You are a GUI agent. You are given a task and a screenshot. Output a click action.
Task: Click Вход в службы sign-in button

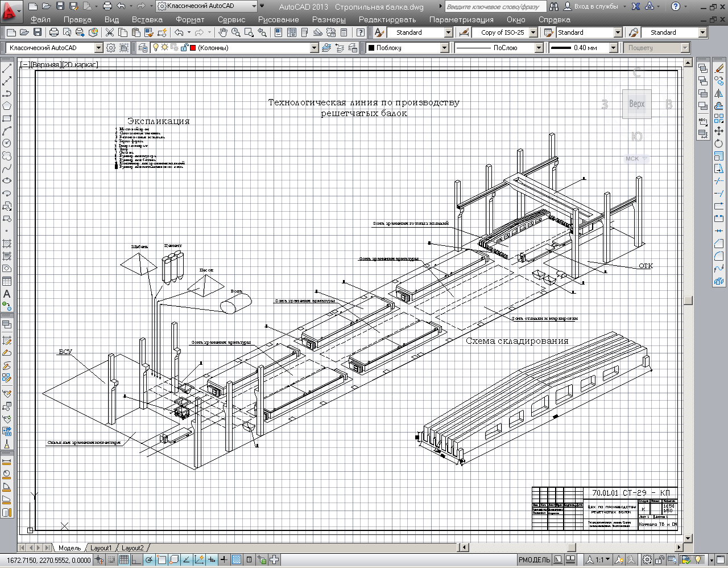click(590, 6)
